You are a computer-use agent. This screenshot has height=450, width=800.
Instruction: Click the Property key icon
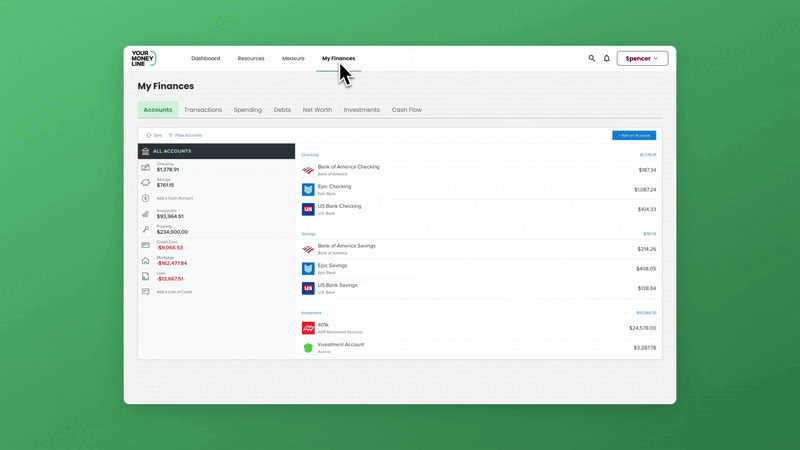pos(145,230)
